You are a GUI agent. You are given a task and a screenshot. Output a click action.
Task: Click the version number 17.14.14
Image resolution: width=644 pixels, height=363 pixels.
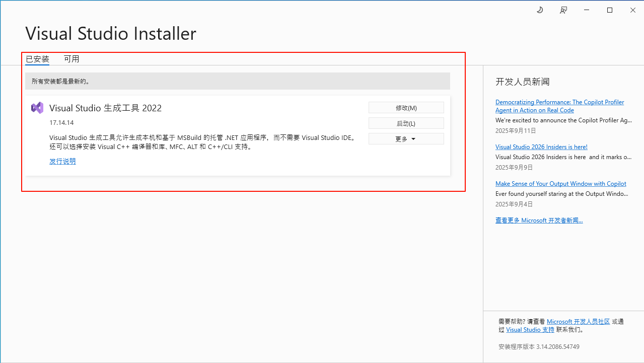click(61, 123)
